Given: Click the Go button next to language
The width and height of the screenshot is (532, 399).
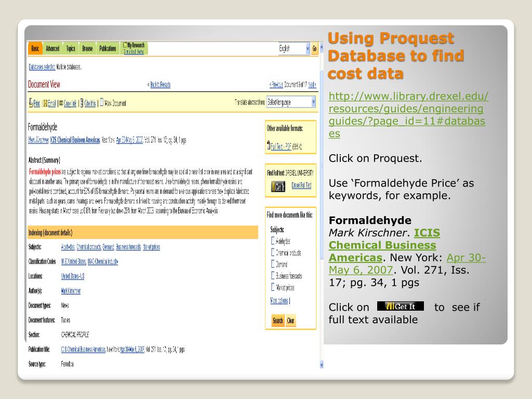Looking at the screenshot, I should (x=314, y=48).
